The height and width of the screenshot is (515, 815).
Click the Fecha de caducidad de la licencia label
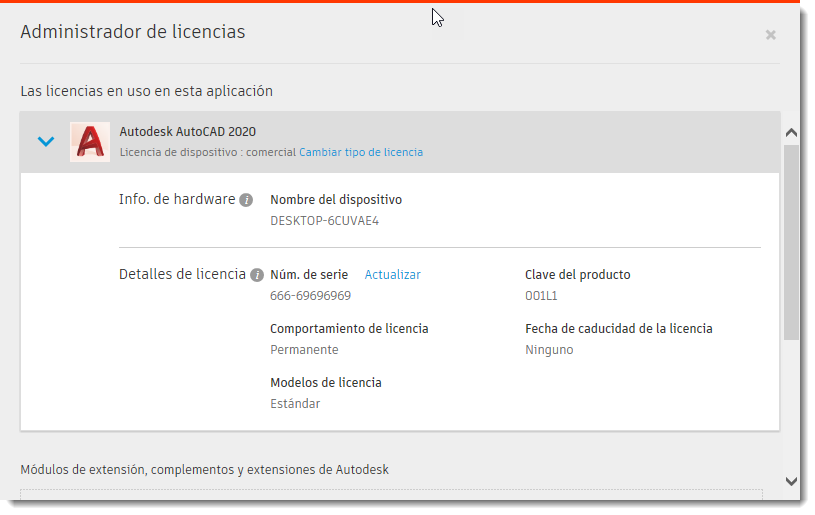(x=619, y=329)
